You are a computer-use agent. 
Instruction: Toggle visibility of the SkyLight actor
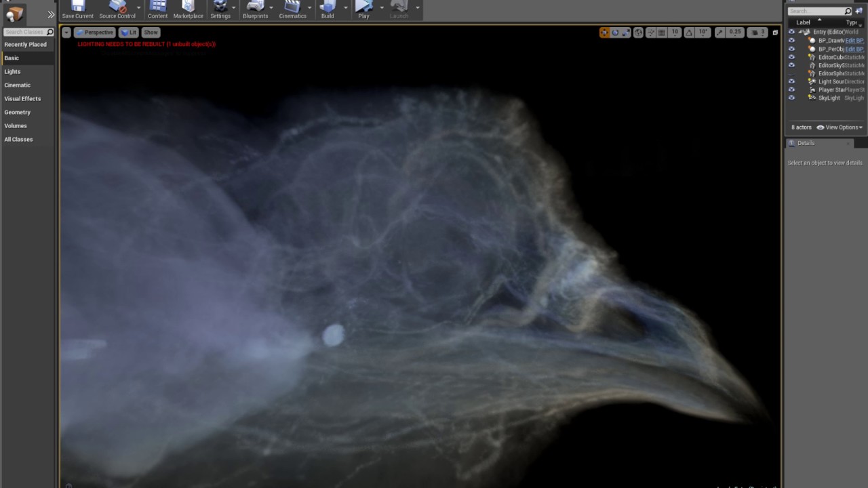[791, 98]
